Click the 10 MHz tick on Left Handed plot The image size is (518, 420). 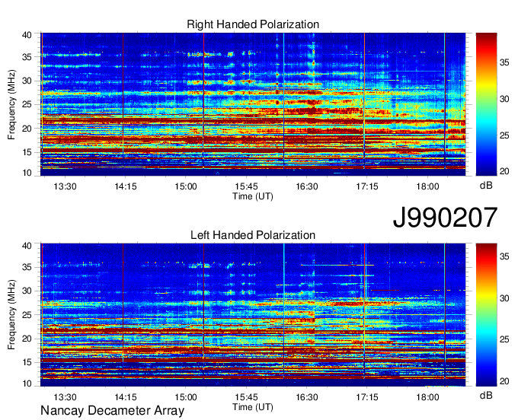coord(27,383)
